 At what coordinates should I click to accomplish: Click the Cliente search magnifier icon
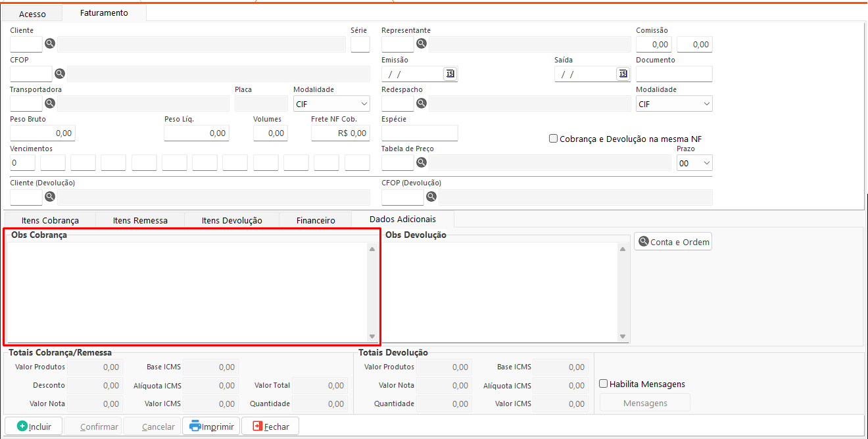[49, 44]
